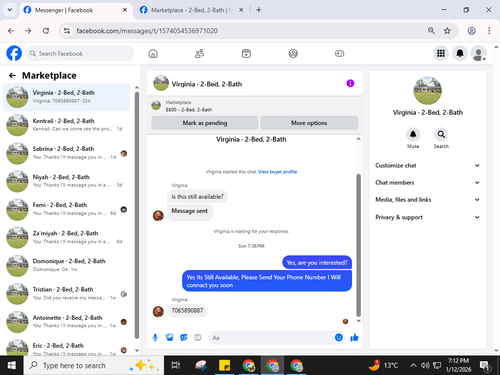This screenshot has width=500, height=375.
Task: Click the "Yes, are you interested?" message
Action: point(317,263)
